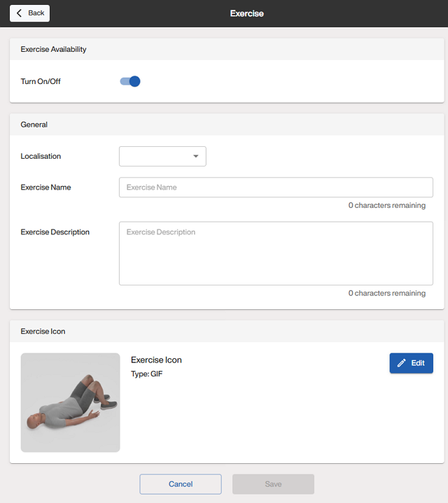The image size is (448, 503).
Task: Click the Turn On/Off label
Action: click(x=41, y=81)
